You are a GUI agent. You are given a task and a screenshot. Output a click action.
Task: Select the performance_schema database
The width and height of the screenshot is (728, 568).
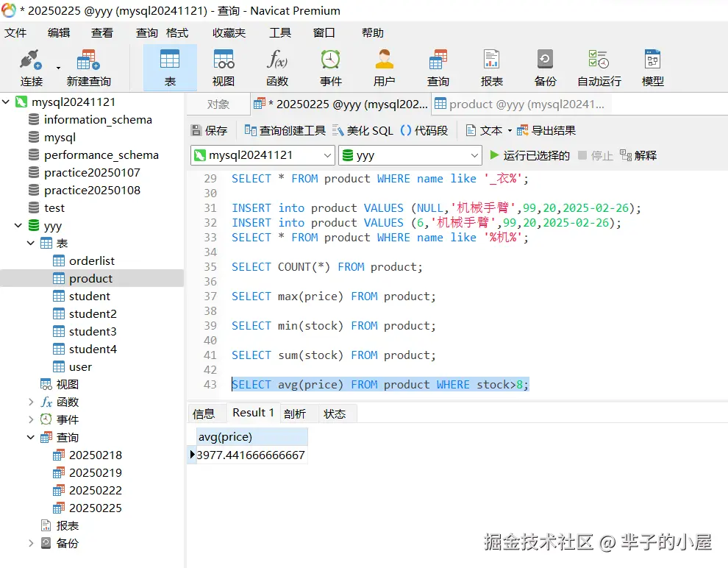(x=101, y=155)
